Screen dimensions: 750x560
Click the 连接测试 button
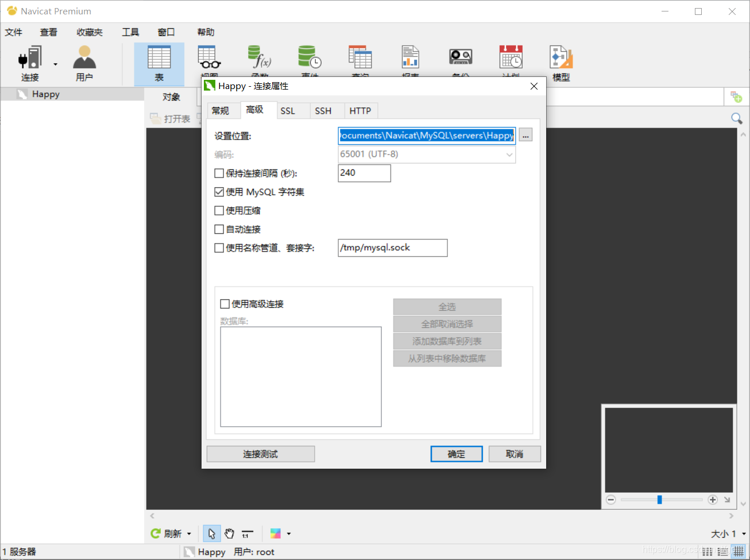(261, 454)
